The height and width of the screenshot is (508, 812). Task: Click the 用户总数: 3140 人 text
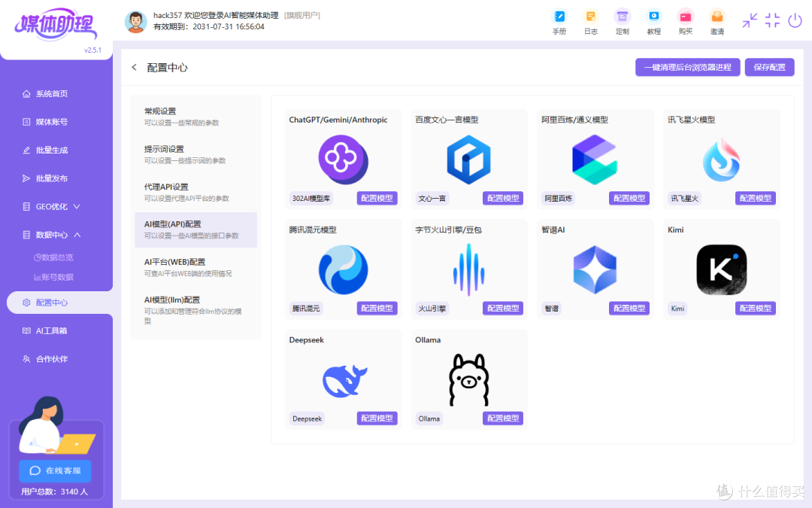pos(55,491)
